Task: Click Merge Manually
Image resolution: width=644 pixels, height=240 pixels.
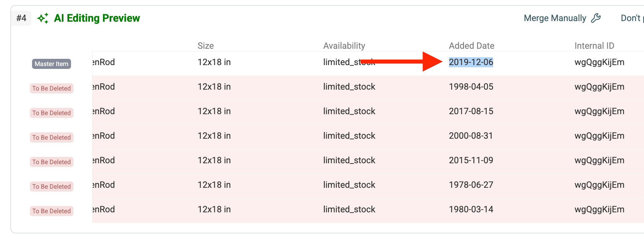Action: click(x=555, y=18)
